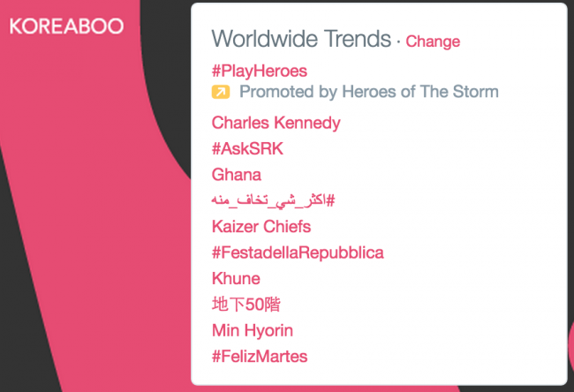Screen dimensions: 574x392
Task: Open the Min Hyorin trend
Action: click(x=253, y=330)
